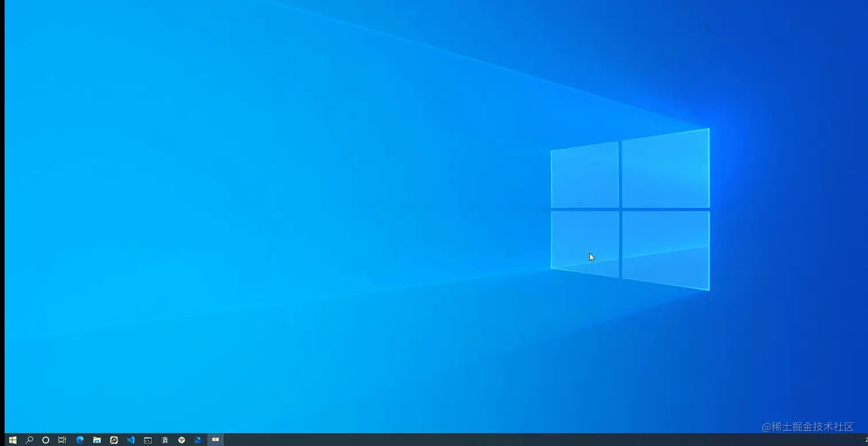Image resolution: width=868 pixels, height=446 pixels.
Task: Open the blue bird-shaped taskbar app
Action: pyautogui.click(x=198, y=440)
